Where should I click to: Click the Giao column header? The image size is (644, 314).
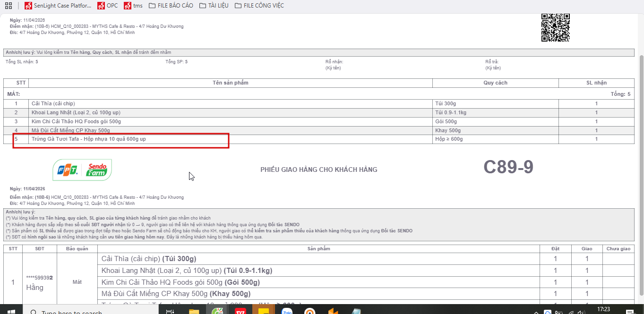(587, 248)
